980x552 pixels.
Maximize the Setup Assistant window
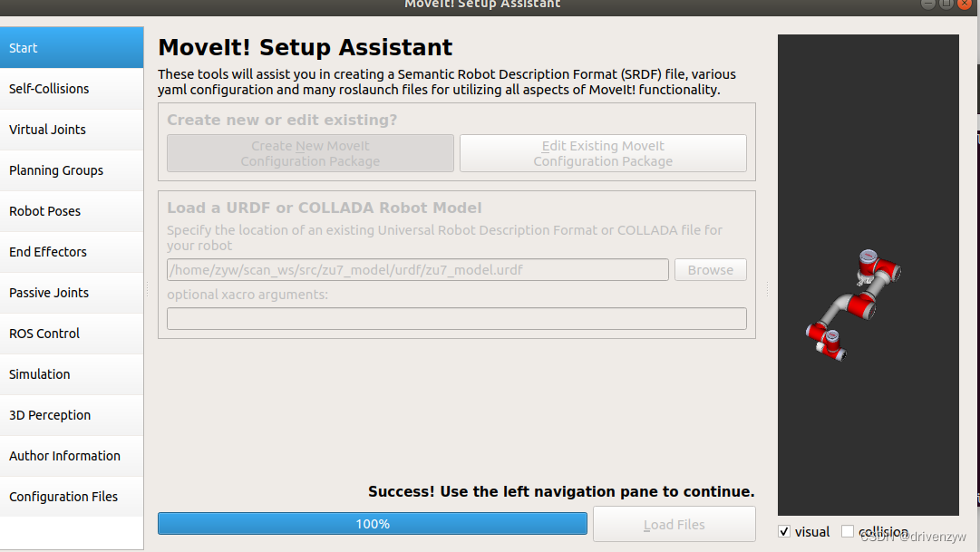[946, 4]
